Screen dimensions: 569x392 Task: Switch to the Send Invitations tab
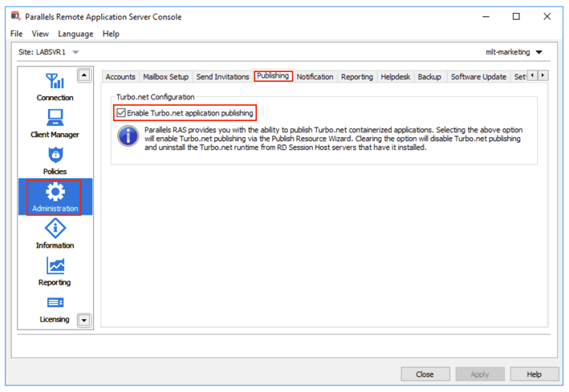(x=222, y=77)
